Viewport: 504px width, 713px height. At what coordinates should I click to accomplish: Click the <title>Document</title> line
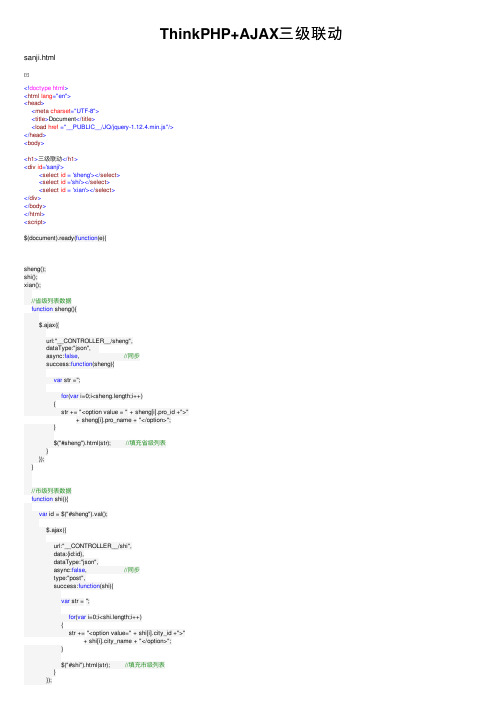[63, 119]
